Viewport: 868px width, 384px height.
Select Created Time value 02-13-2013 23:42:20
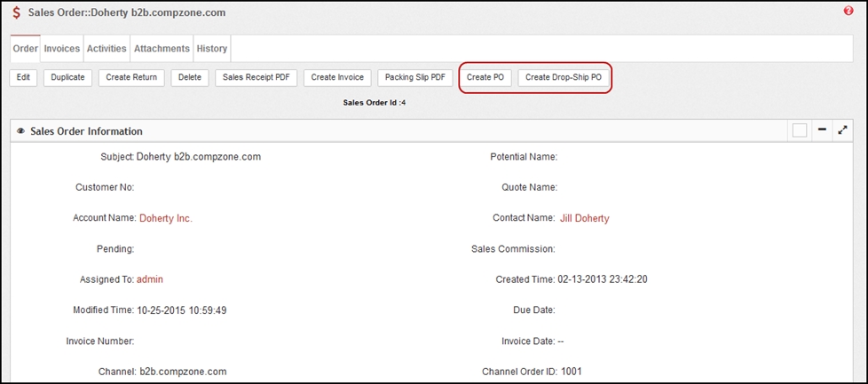[603, 279]
